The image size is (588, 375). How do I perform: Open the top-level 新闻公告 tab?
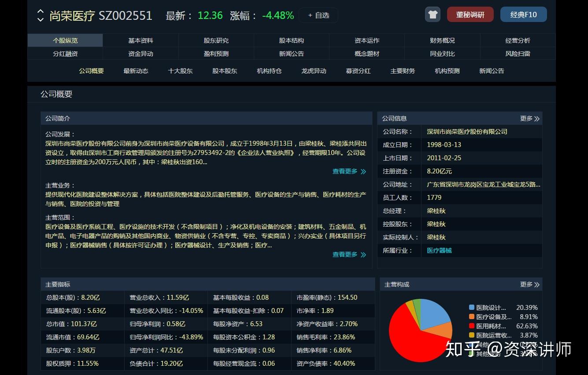coord(292,54)
